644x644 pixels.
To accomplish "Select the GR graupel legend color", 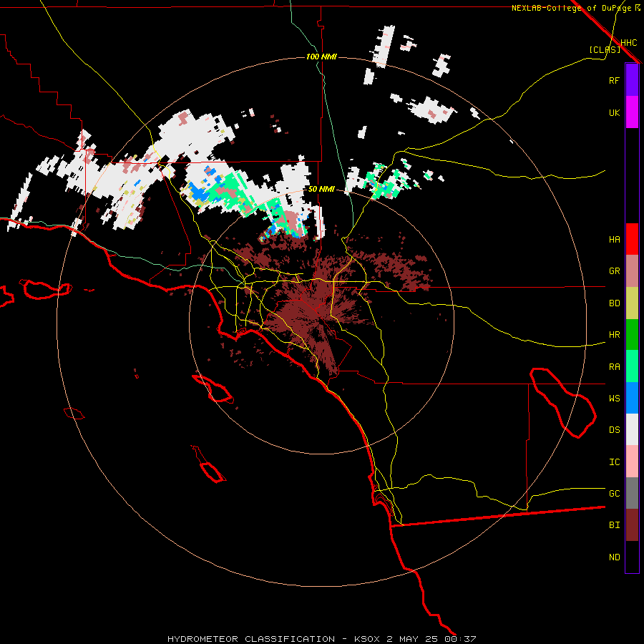I will coord(632,271).
